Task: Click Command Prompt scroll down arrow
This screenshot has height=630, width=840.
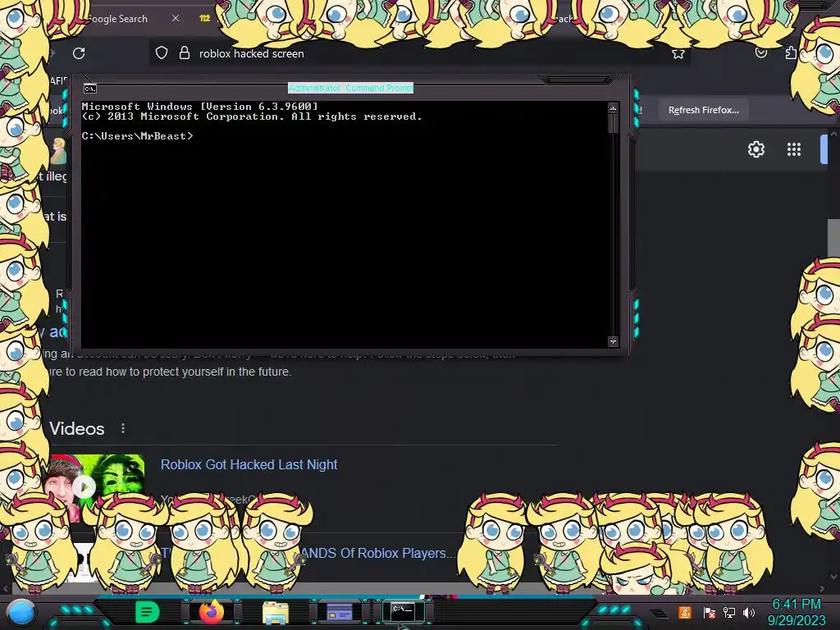Action: (613, 341)
